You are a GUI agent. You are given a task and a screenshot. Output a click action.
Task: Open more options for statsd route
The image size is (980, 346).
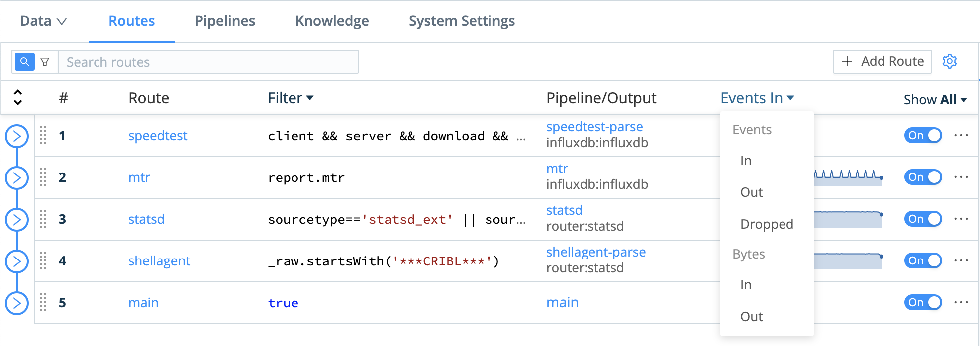pyautogui.click(x=961, y=219)
